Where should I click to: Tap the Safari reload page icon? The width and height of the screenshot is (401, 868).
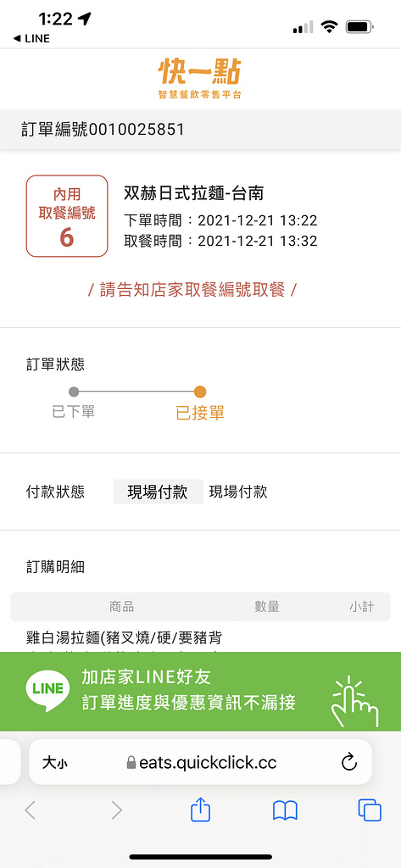[349, 763]
